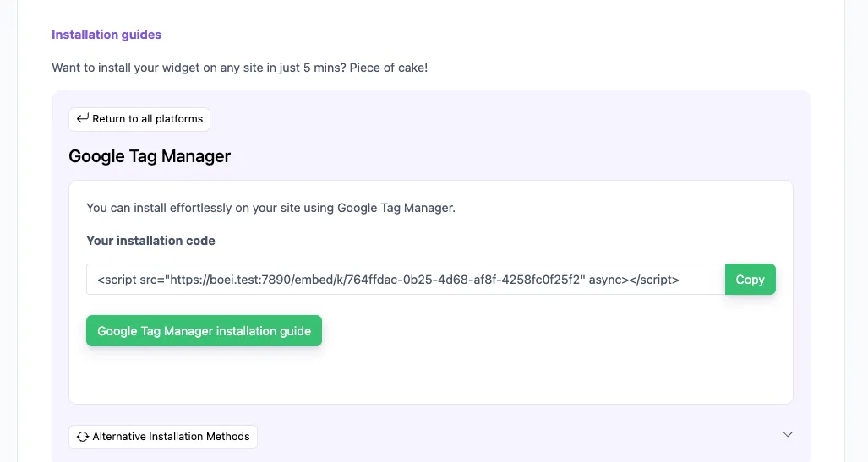Click the refresh arrows icon beside Alternative

click(83, 437)
